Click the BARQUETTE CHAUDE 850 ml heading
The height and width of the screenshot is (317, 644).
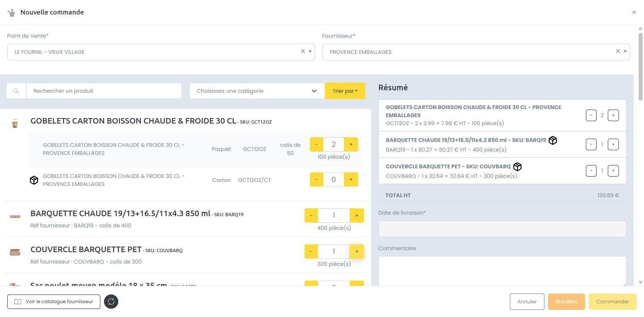point(120,213)
